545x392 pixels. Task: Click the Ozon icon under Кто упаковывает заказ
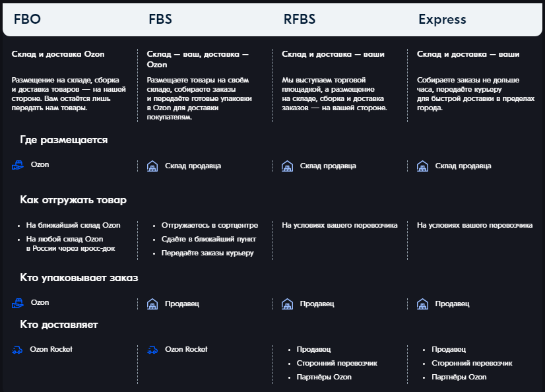[18, 303]
